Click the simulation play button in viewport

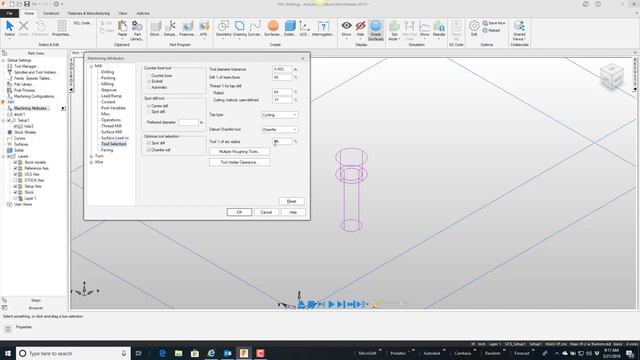point(331,304)
